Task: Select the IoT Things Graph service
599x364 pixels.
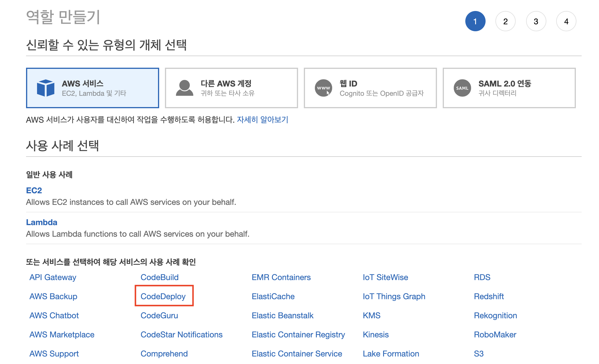Action: (394, 296)
